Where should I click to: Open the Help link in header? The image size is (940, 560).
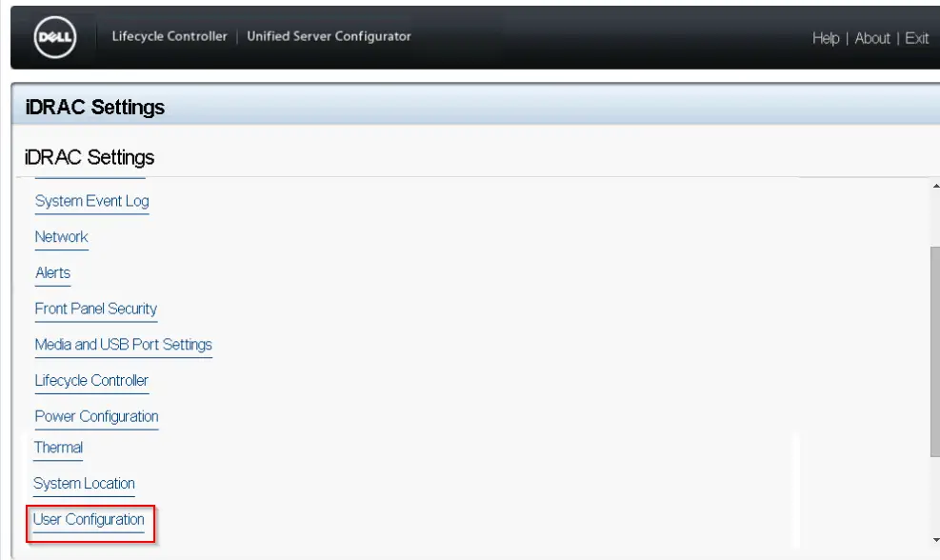pos(826,38)
